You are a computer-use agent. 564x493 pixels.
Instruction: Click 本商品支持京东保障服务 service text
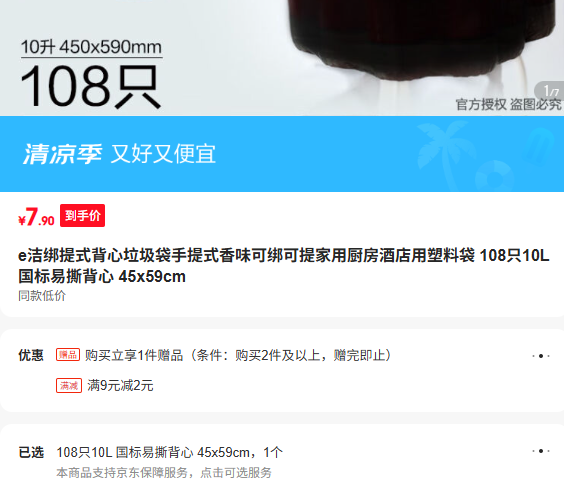click(164, 473)
